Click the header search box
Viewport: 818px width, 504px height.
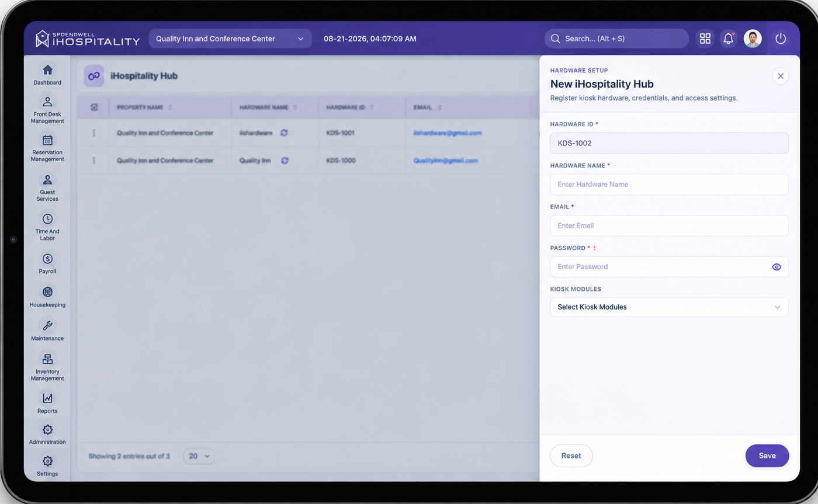pyautogui.click(x=616, y=39)
